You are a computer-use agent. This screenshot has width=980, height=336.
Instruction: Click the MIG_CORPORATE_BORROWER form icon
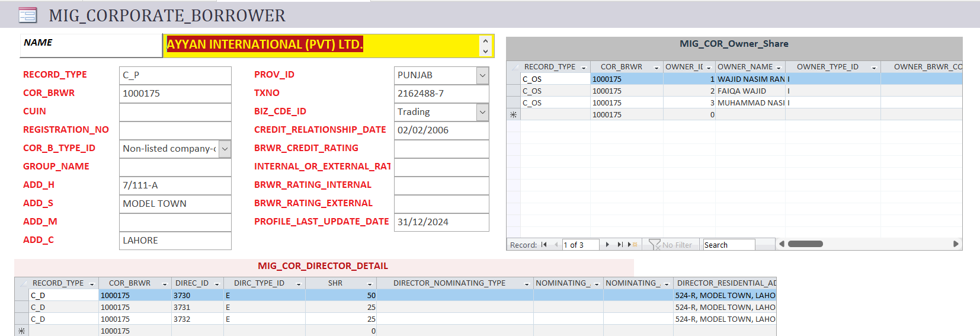27,15
